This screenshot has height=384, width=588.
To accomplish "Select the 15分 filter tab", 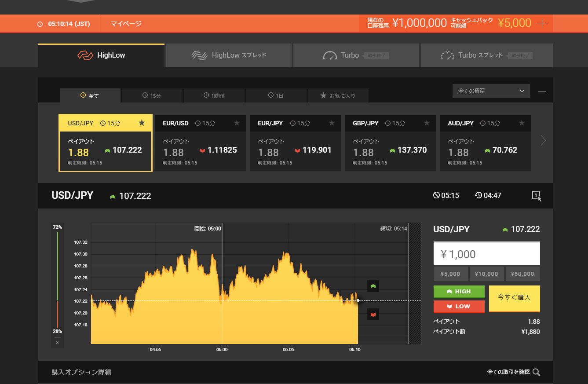I will click(152, 95).
